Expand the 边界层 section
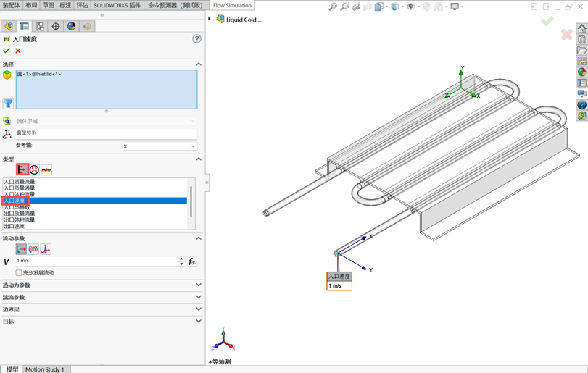The image size is (588, 373). (199, 309)
